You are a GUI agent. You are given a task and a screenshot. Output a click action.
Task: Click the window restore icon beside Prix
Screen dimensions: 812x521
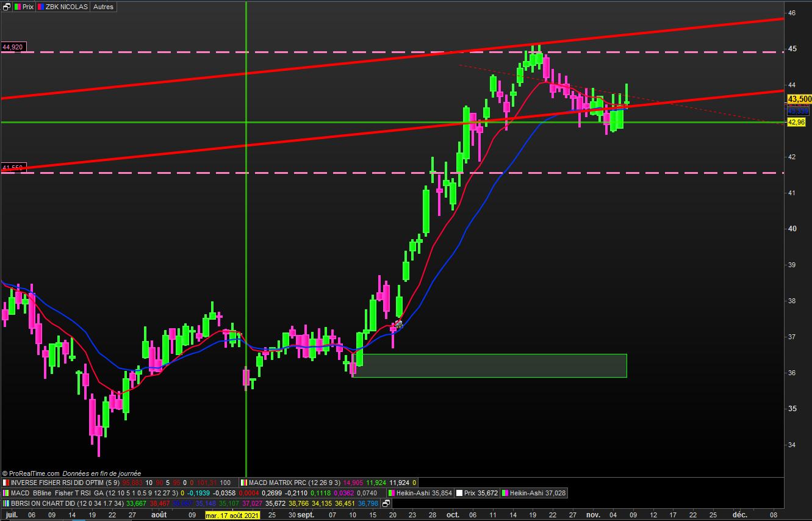[6, 7]
